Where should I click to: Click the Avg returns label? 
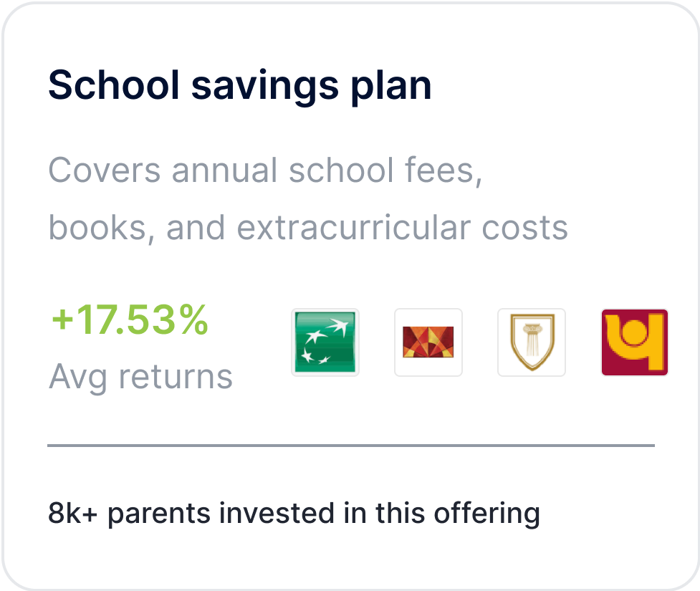pos(141,376)
